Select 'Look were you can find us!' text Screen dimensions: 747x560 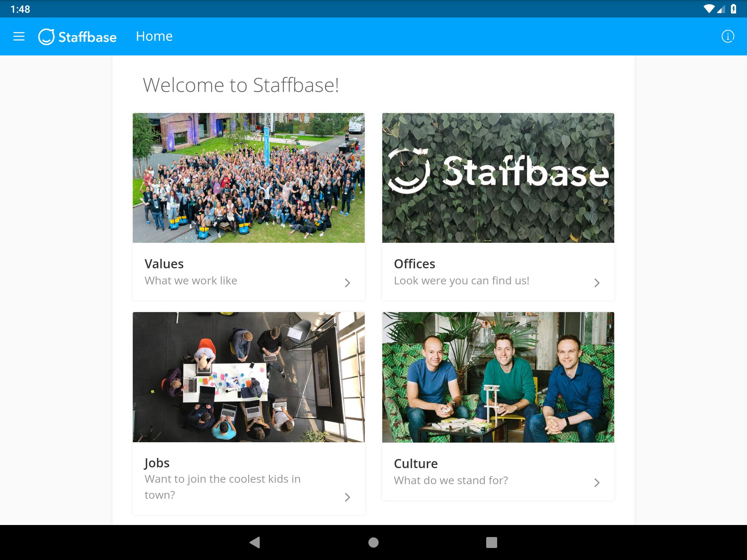[461, 281]
